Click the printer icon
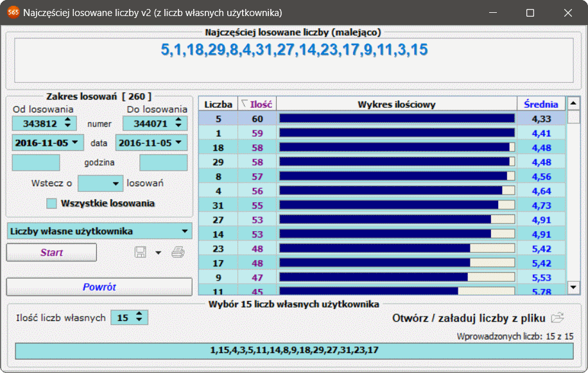 [178, 252]
